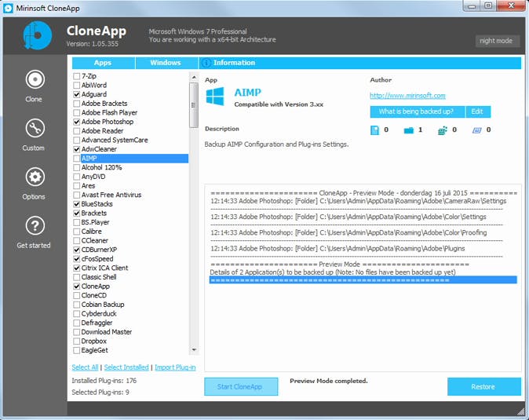
Task: Click the Import Plug-in link
Action: [x=175, y=367]
